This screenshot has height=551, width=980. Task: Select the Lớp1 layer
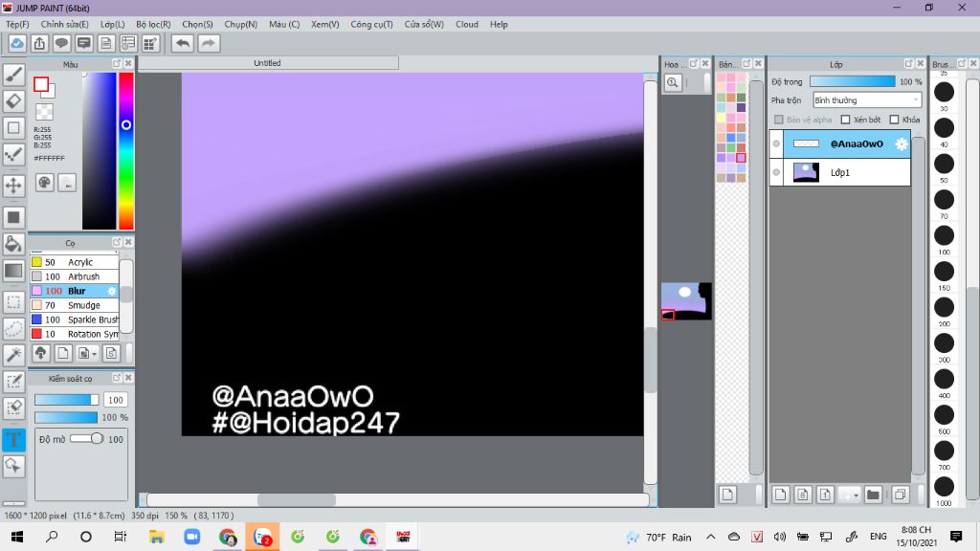[839, 172]
